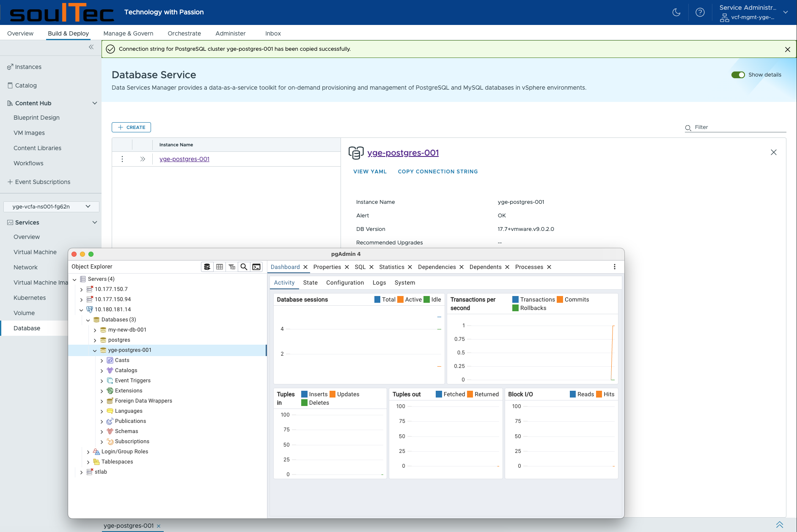This screenshot has width=797, height=532.
Task: Open the View Data grid icon
Action: [220, 266]
